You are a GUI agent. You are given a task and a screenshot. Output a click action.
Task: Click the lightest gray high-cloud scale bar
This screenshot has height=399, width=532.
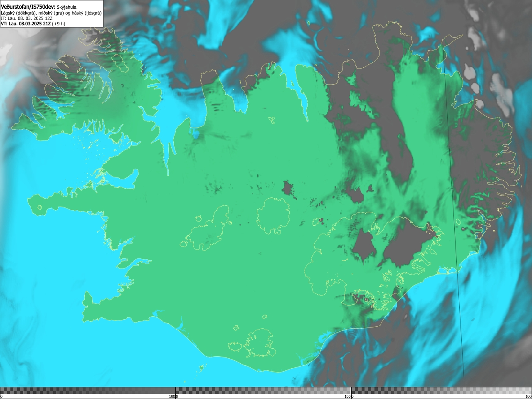click(x=441, y=391)
